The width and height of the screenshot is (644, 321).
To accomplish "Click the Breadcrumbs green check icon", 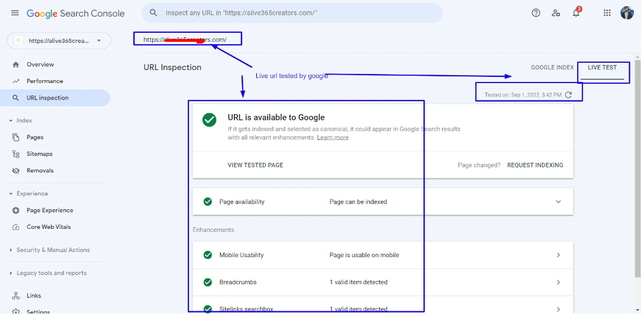I will 208,282.
